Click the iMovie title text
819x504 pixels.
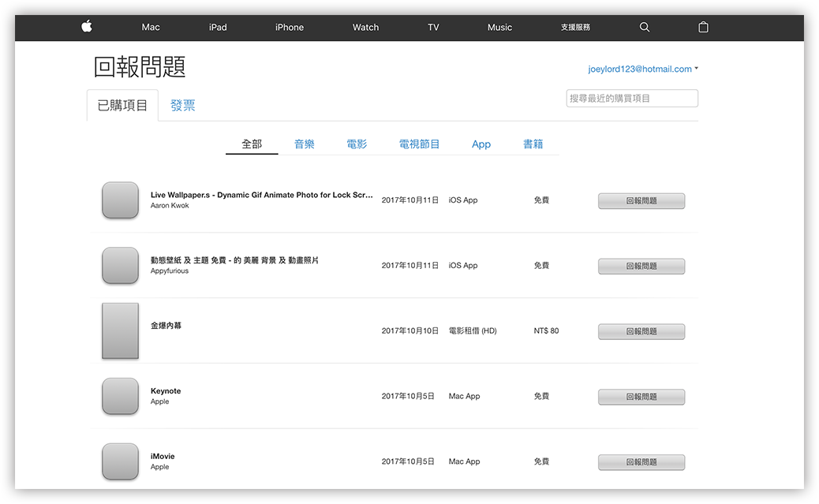tap(163, 456)
